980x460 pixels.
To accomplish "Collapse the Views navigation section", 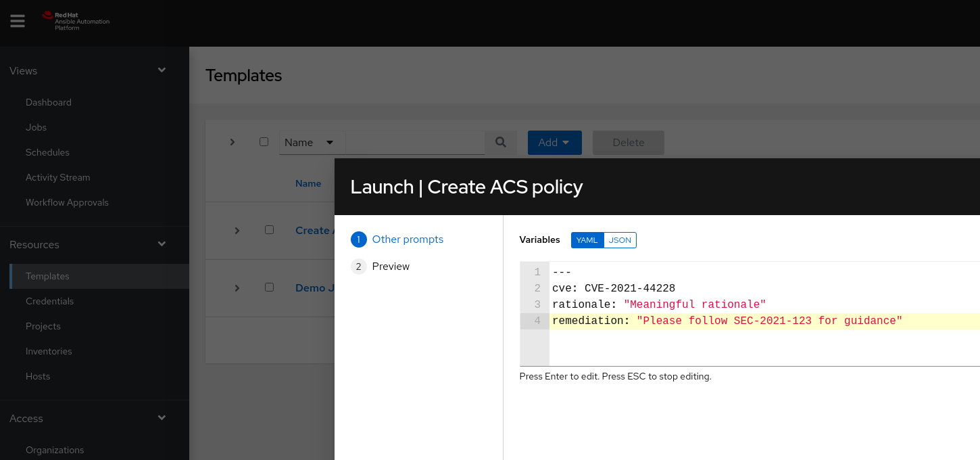I will coord(162,70).
